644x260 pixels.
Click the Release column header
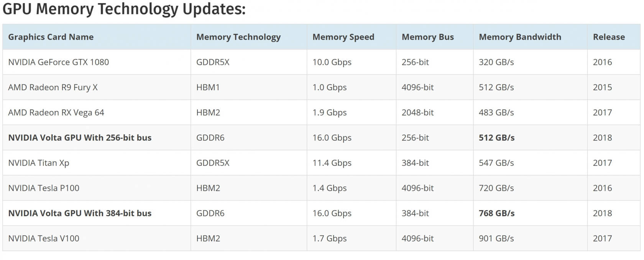609,37
